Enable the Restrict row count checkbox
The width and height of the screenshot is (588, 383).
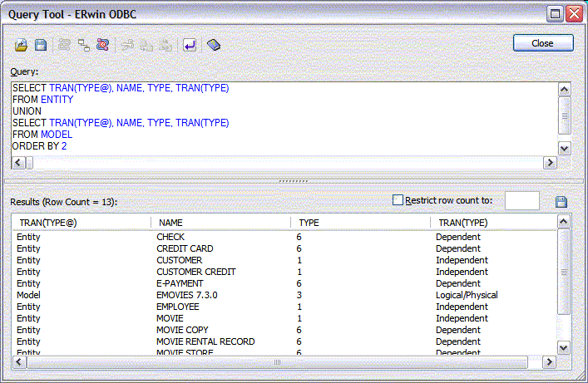(x=398, y=200)
